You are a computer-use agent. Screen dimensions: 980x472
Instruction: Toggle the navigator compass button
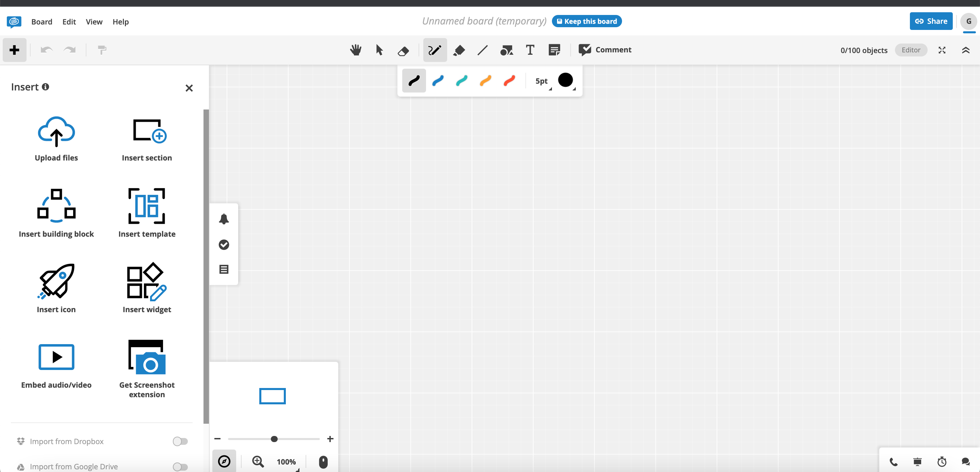pos(224,461)
